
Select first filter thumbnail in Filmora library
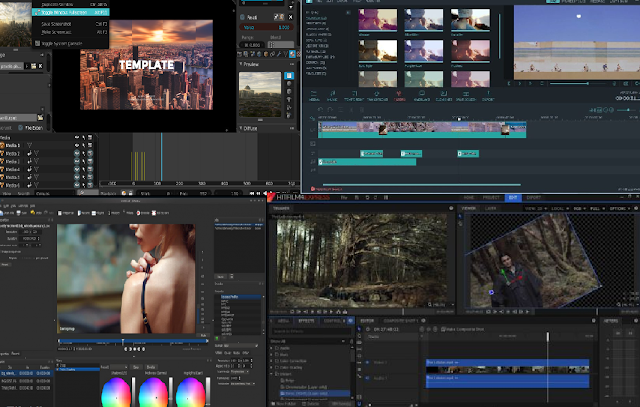coord(378,20)
